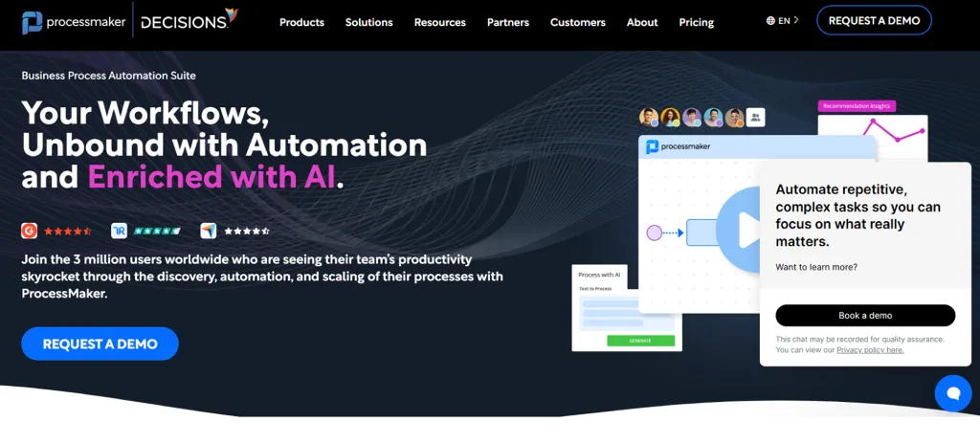Screen dimensions: 980x444
Task: Click the first user avatar in illustration
Action: pyautogui.click(x=649, y=117)
